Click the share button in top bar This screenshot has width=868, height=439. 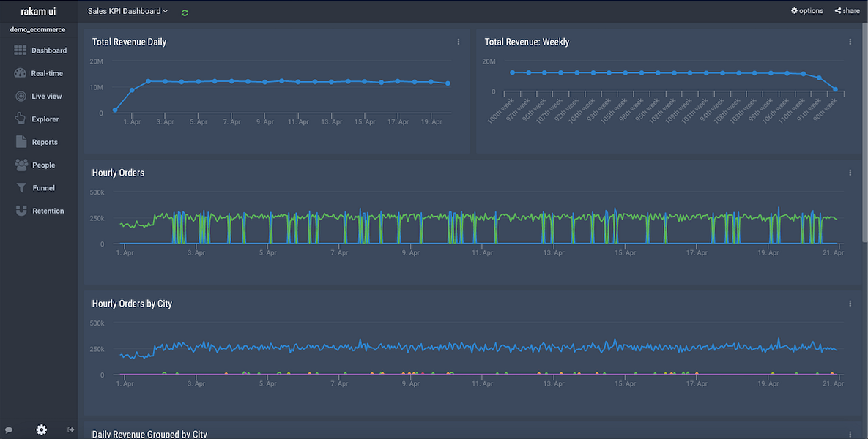[x=847, y=10]
